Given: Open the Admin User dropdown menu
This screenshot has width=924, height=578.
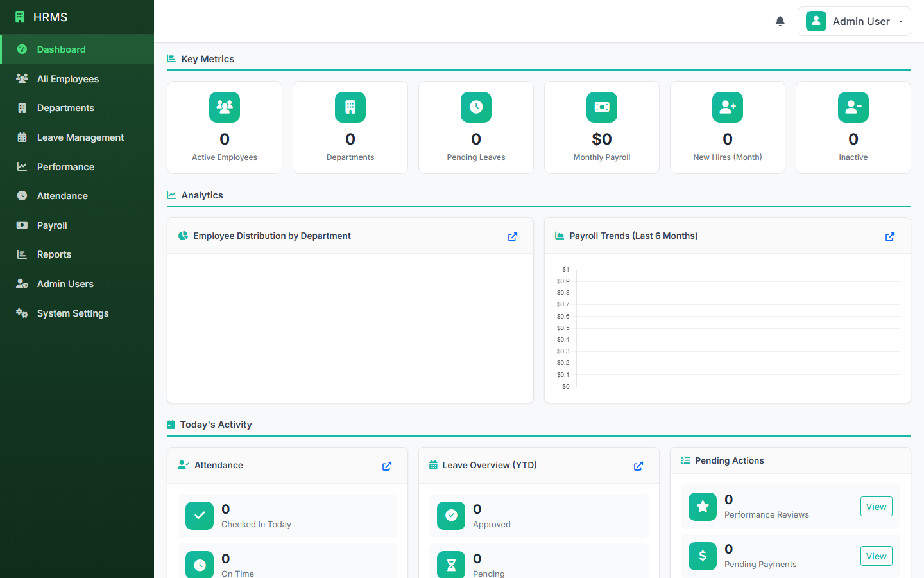Looking at the screenshot, I should click(x=854, y=21).
